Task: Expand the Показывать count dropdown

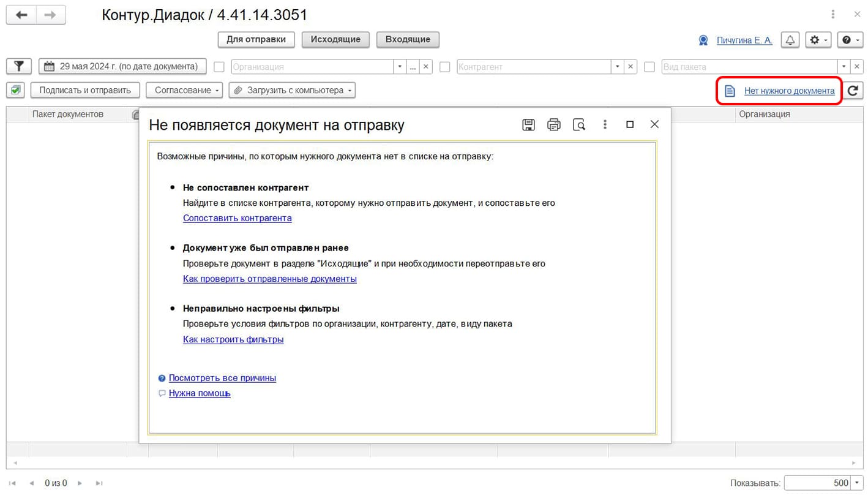Action: tap(857, 483)
